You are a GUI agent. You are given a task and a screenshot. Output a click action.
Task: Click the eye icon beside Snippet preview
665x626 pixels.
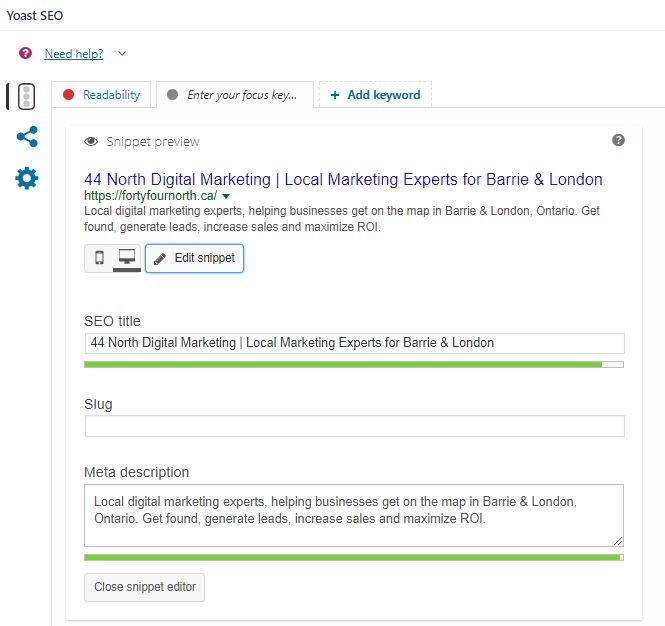91,142
